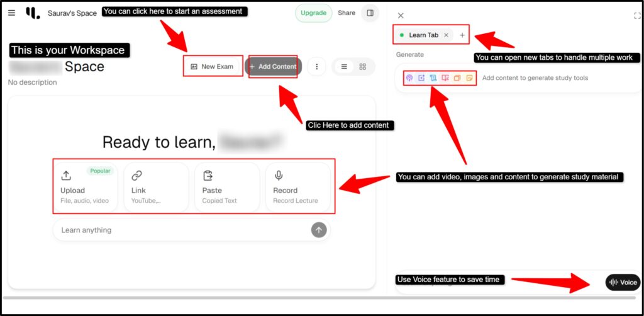
Task: Activate the Voice button
Action: (x=623, y=282)
